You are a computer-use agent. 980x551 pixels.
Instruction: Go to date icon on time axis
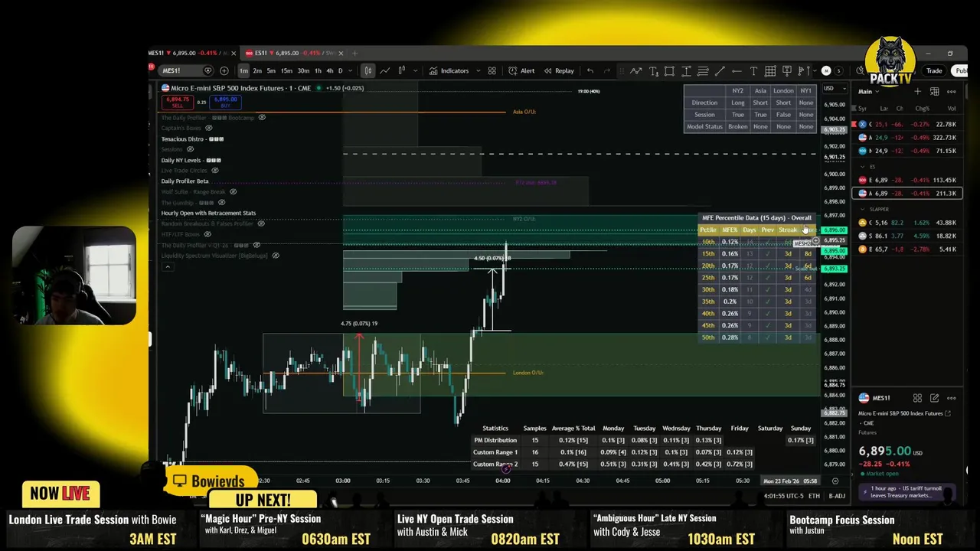[x=835, y=481]
